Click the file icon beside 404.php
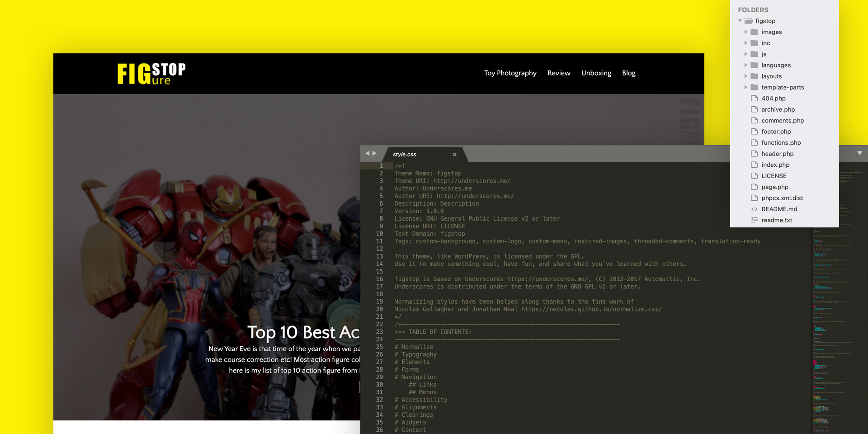The height and width of the screenshot is (434, 868). [754, 98]
